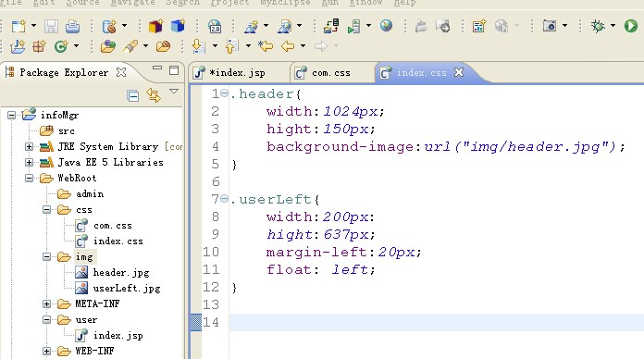Click the Back navigation arrow icon
Viewport: 644px width, 359px height.
[x=288, y=46]
